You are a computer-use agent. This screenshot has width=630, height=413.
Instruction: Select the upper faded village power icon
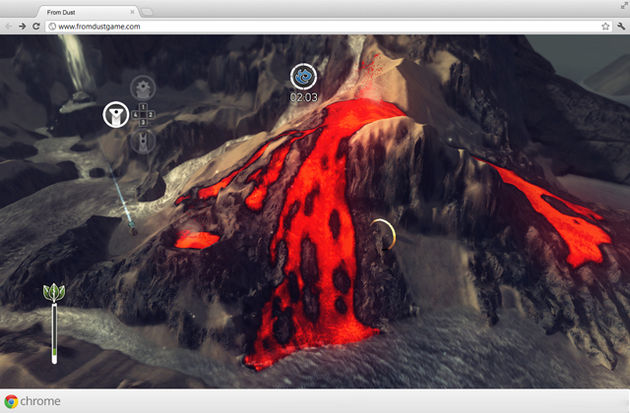coord(143,87)
